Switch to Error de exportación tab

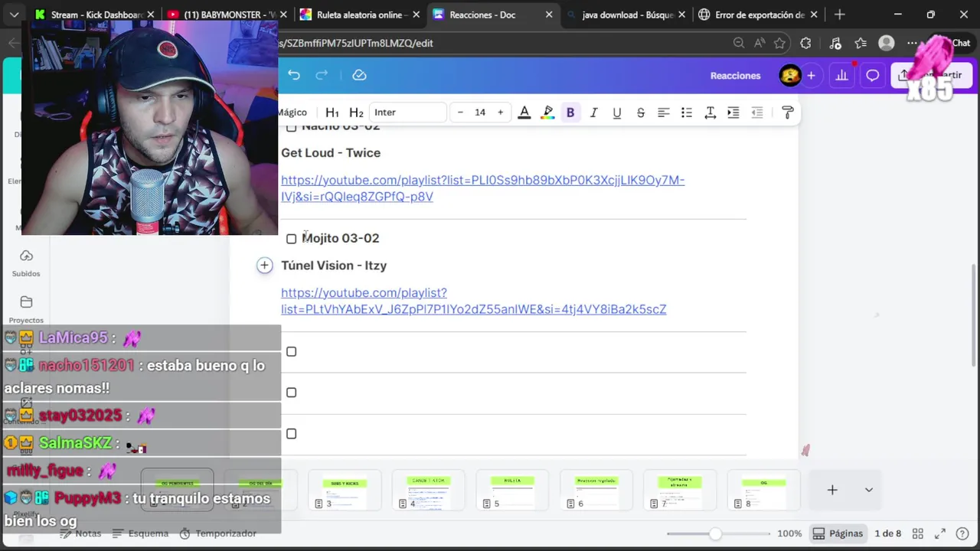click(758, 15)
